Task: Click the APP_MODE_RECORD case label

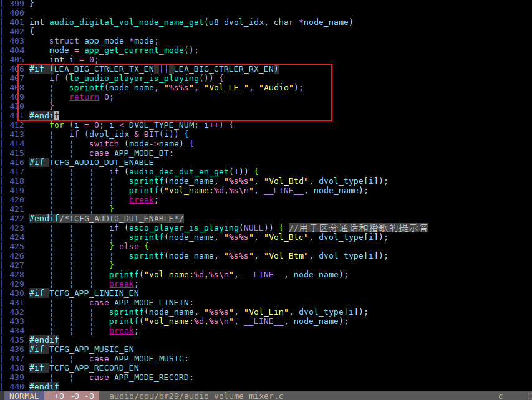Action: click(x=152, y=378)
